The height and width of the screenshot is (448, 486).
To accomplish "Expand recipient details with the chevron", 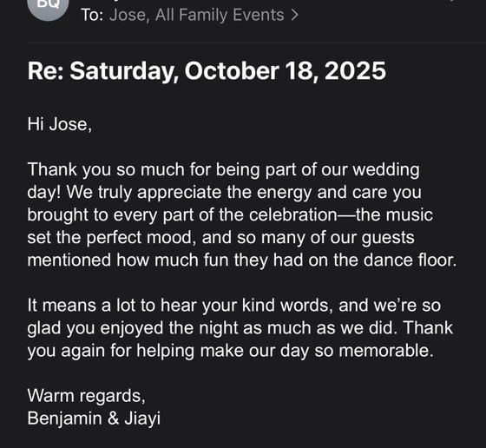I will click(x=295, y=15).
